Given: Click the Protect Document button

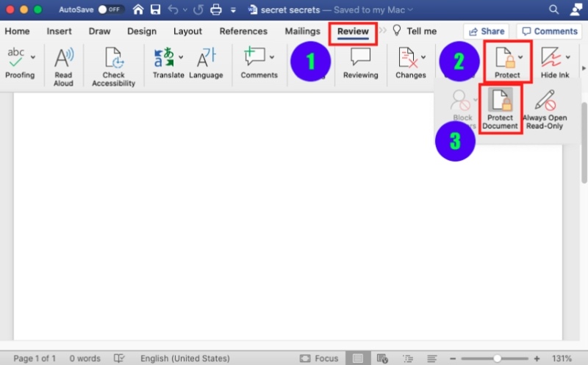Looking at the screenshot, I should [x=500, y=109].
